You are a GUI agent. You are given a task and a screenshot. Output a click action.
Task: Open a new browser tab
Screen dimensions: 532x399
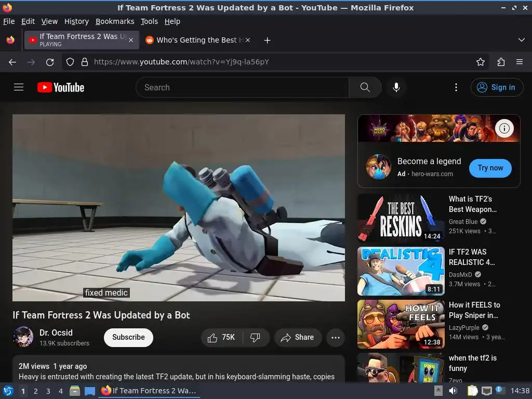268,40
